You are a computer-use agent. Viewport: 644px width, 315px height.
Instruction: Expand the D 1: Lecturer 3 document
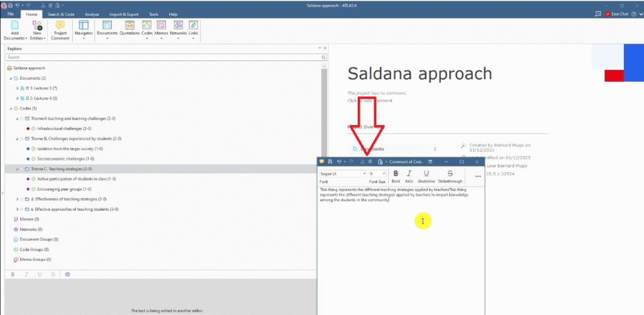point(18,89)
